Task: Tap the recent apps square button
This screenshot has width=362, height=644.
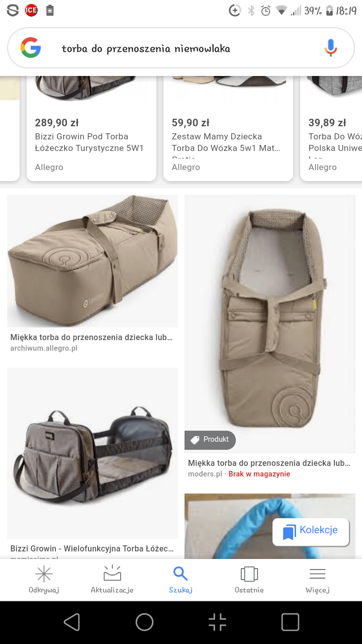Action: coord(290,622)
